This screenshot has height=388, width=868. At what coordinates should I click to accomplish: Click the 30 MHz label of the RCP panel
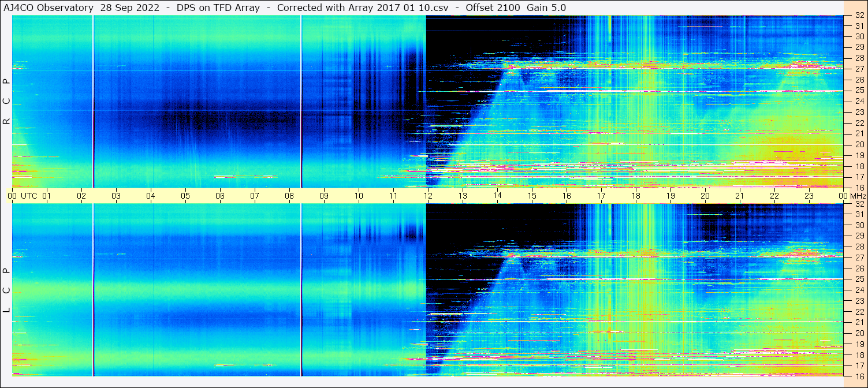[859, 36]
